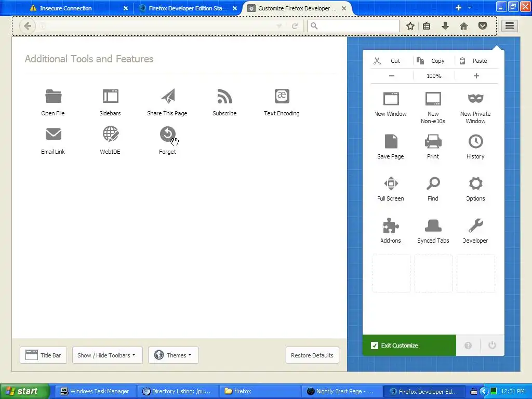532x399 pixels.
Task: Switch to Nightly Start Page taskbar item
Action: [x=342, y=391]
